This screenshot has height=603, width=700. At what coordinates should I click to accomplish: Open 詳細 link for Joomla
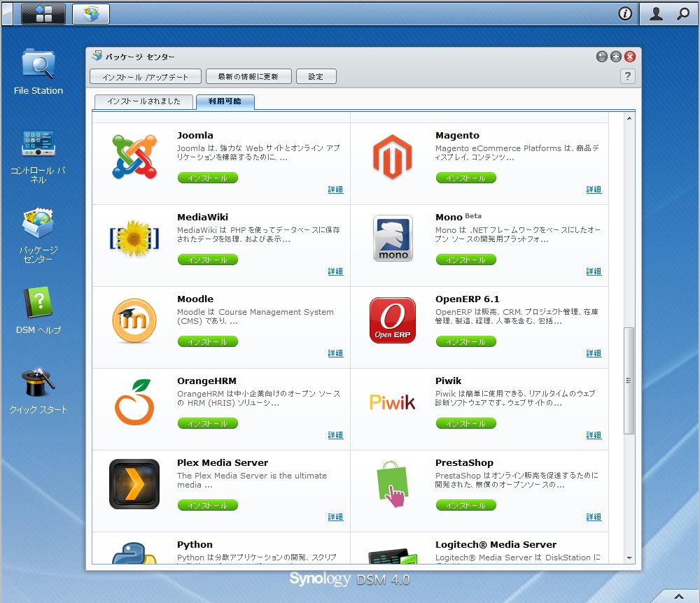click(335, 190)
